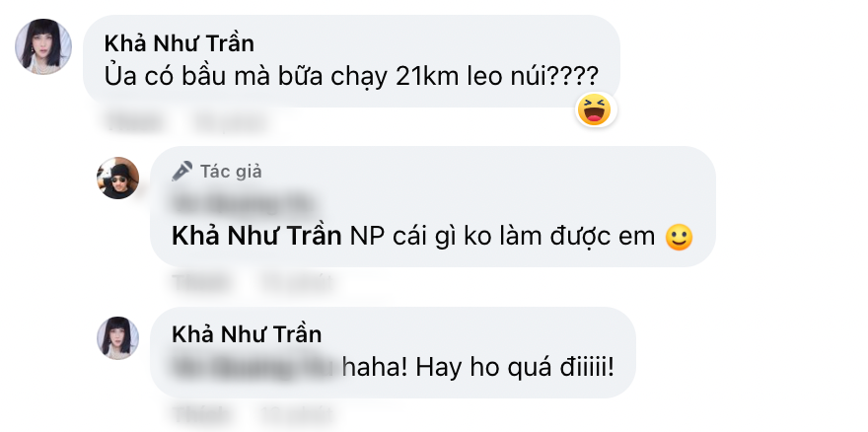The width and height of the screenshot is (868, 432).
Task: Open the laughing reaction on the top comment
Action: 594,109
